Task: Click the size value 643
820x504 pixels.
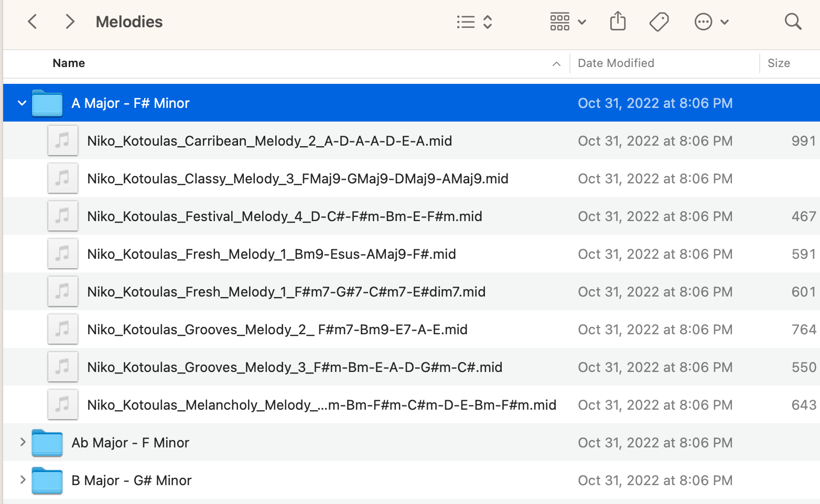Action: pyautogui.click(x=804, y=405)
